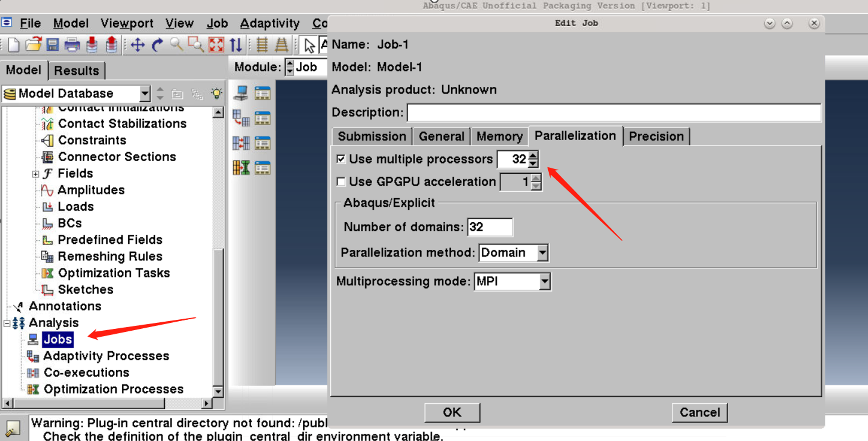Select the Pan View cross-arrows tool
This screenshot has height=441, width=868.
click(137, 45)
